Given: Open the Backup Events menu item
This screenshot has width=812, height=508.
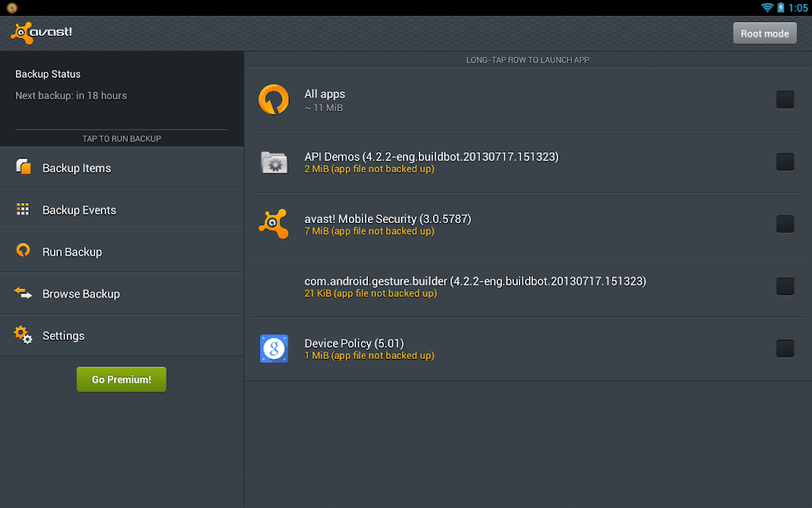Looking at the screenshot, I should [121, 210].
